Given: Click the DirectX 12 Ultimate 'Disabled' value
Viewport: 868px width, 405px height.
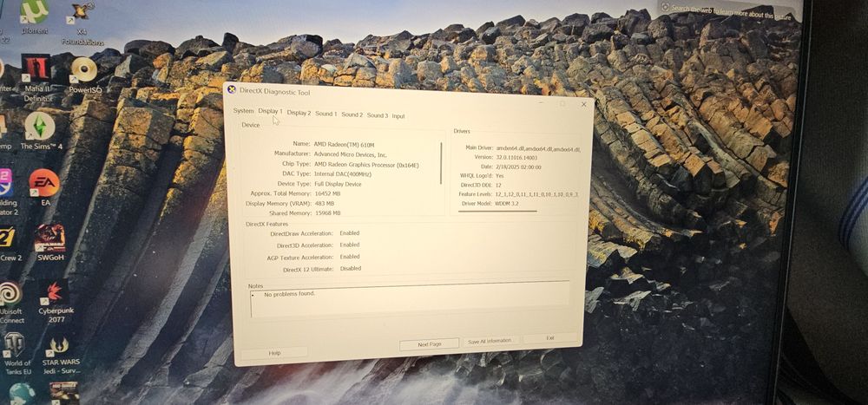Looking at the screenshot, I should coord(351,268).
